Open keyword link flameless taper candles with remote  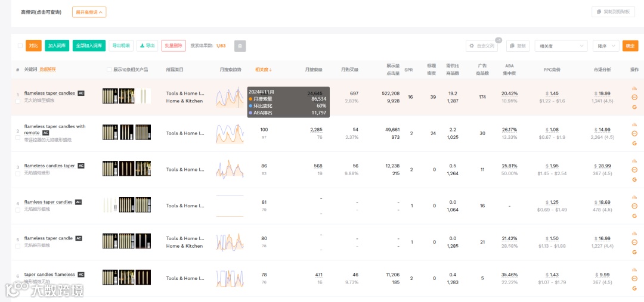point(55,130)
